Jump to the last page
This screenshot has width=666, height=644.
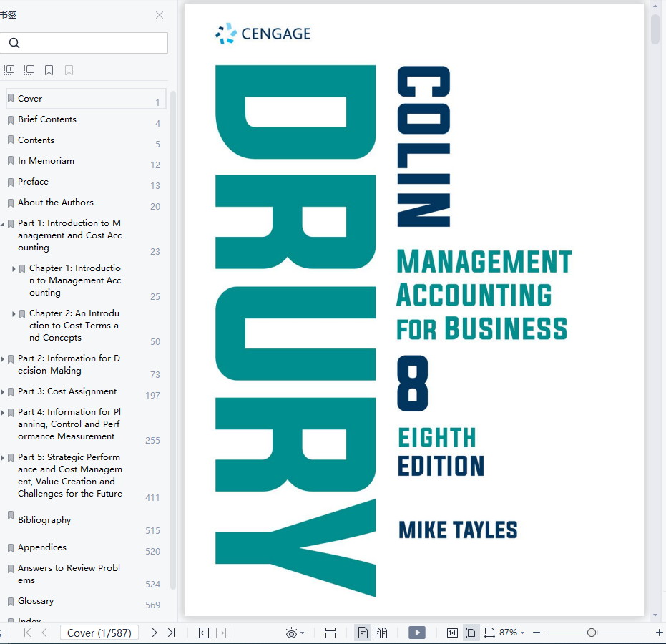coord(171,633)
